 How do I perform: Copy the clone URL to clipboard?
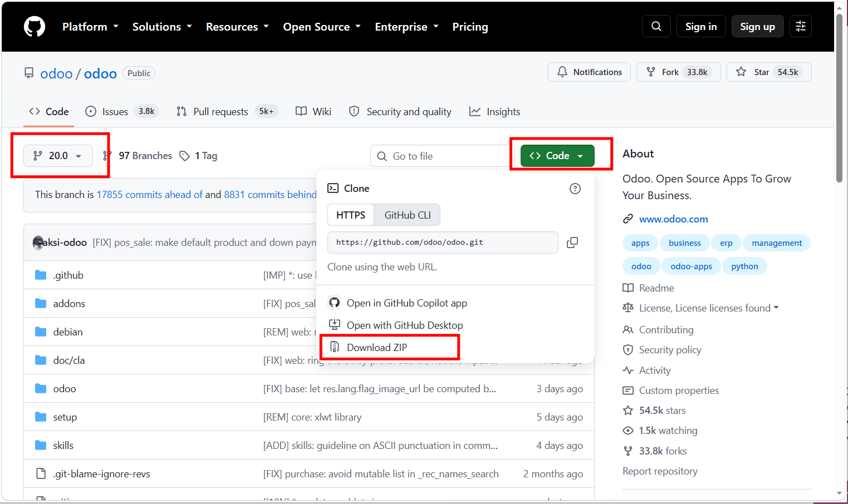pyautogui.click(x=572, y=243)
